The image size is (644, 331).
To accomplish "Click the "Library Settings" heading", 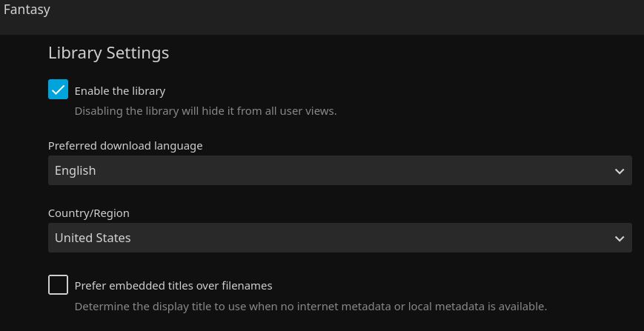I will point(108,53).
